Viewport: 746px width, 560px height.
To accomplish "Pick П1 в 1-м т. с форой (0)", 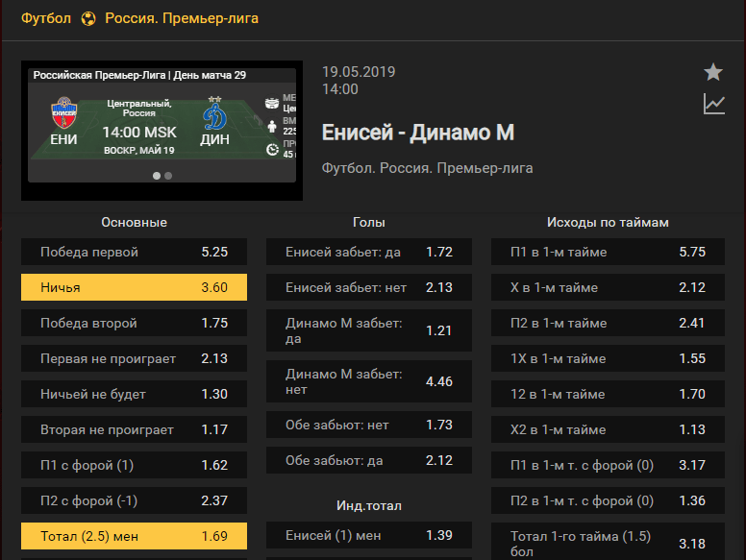I will tap(608, 465).
